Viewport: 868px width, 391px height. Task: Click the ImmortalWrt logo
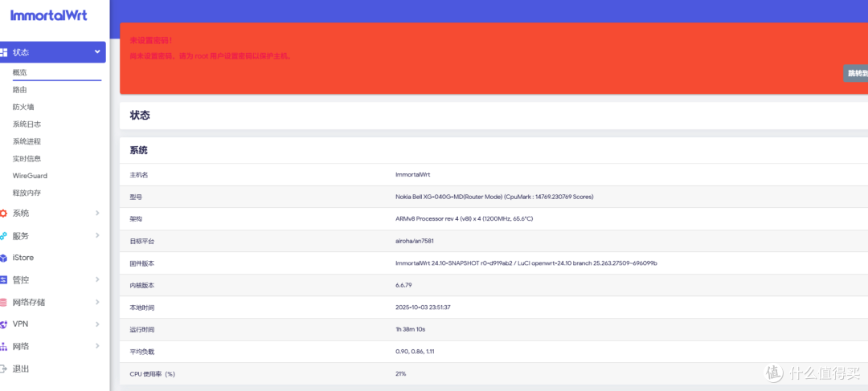pyautogui.click(x=49, y=15)
